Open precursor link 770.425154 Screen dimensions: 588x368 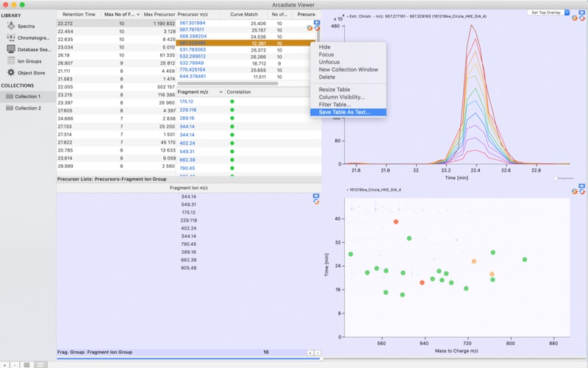pyautogui.click(x=193, y=70)
